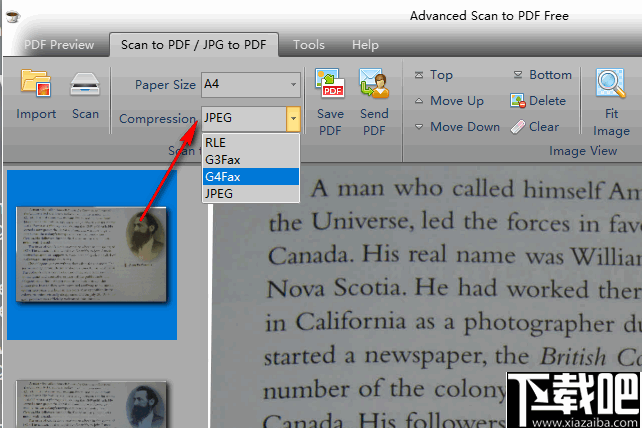Select the first page thumbnail
The image size is (642, 428).
click(92, 254)
